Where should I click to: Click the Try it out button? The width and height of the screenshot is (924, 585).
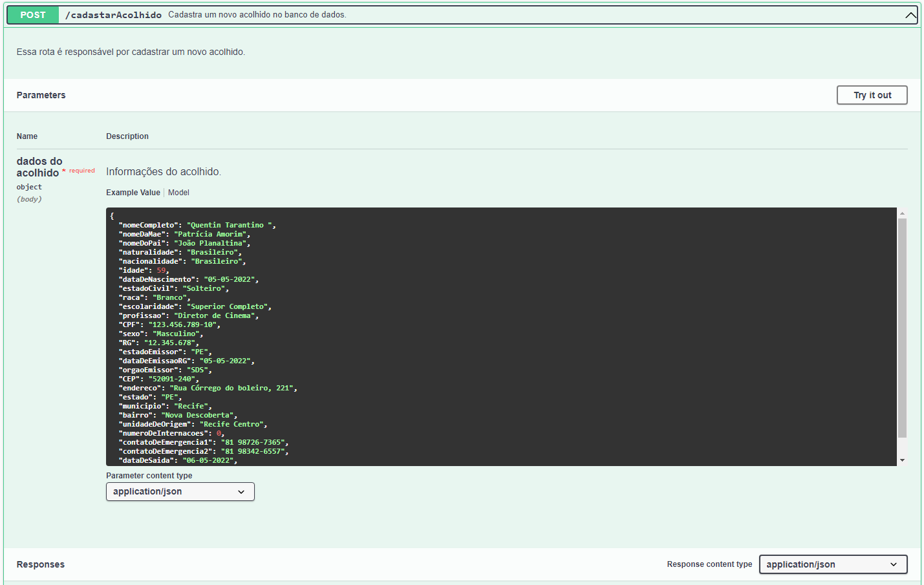pyautogui.click(x=872, y=95)
